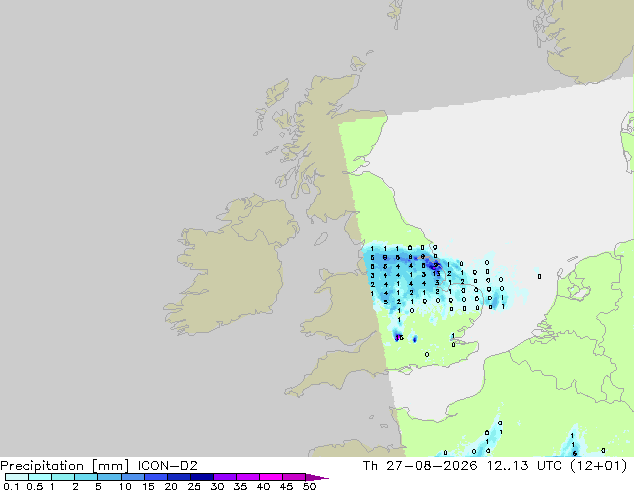Click the "Precipitation [mm]" title text
634x490 pixels.
tap(65, 466)
